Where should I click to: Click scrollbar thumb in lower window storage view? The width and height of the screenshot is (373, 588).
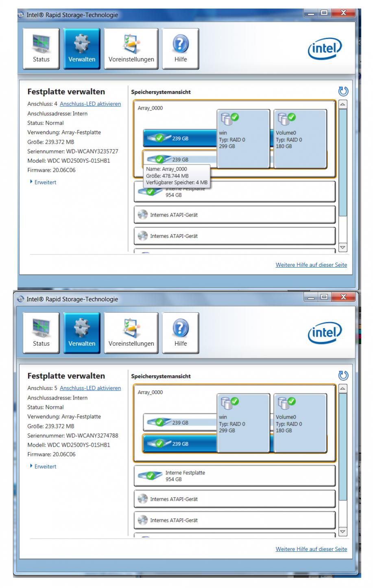click(343, 447)
